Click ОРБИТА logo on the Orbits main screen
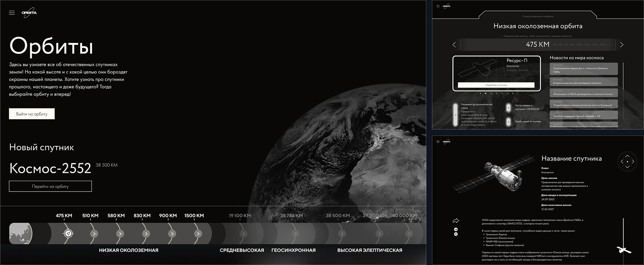 click(x=29, y=13)
